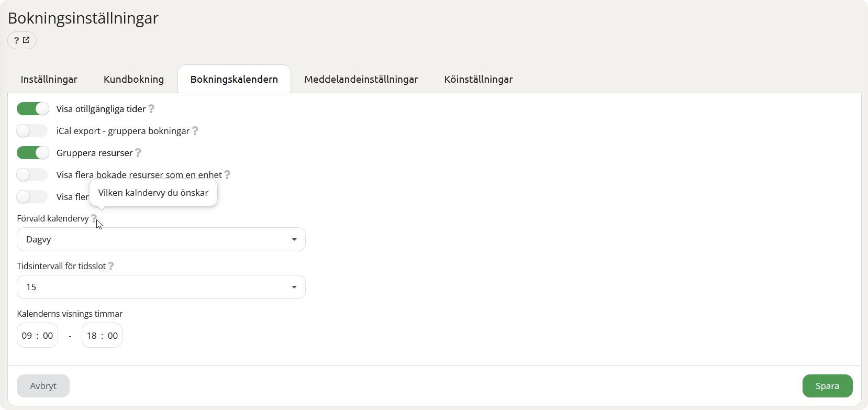Click help icon for Visa otillgängliga tider

click(x=151, y=108)
